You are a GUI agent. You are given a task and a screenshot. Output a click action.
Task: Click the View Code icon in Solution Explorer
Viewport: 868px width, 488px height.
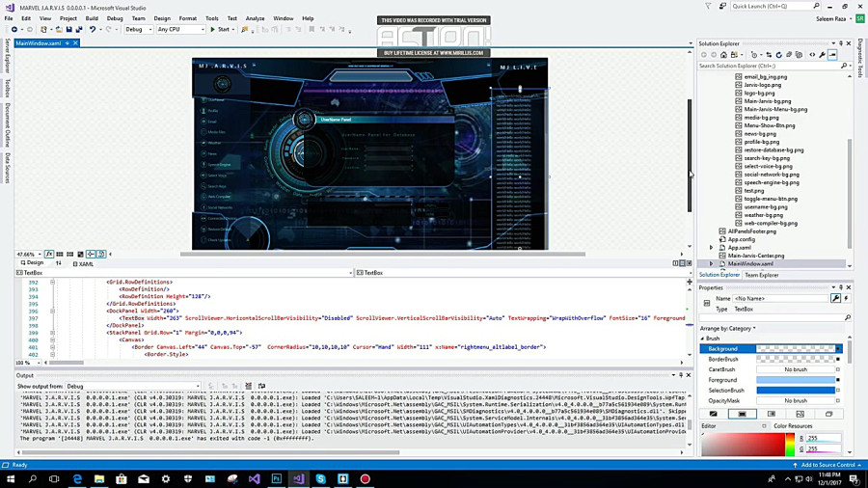tap(812, 55)
